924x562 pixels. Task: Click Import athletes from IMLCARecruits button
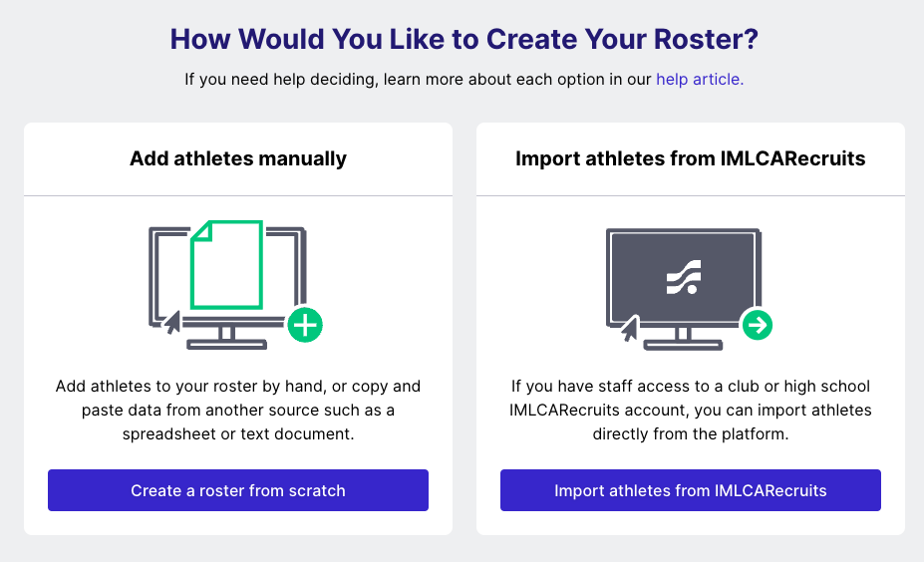click(x=690, y=490)
